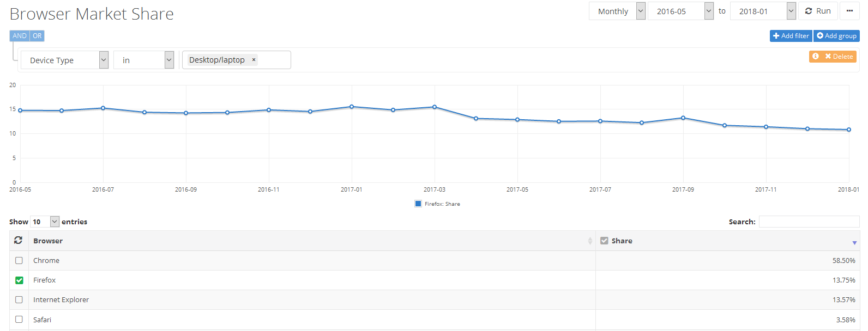Click the refresh icon in table header
This screenshot has height=331, width=868.
coord(19,240)
